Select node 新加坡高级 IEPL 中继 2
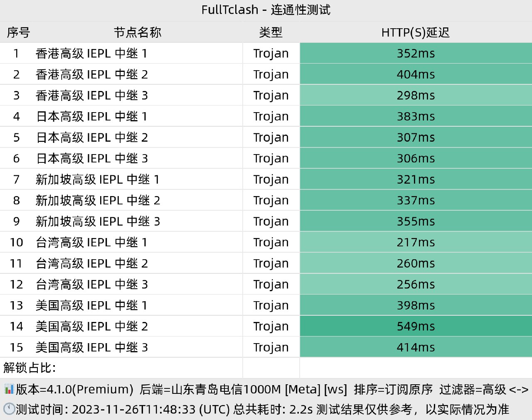Screen dimensions: 532x420 click(98, 200)
